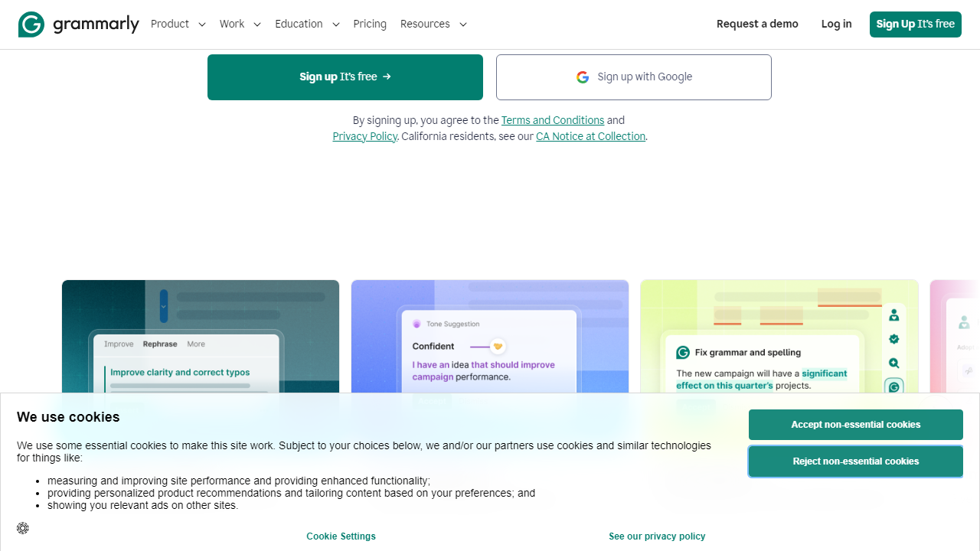Click Sign up with Google
980x551 pixels.
coord(634,77)
